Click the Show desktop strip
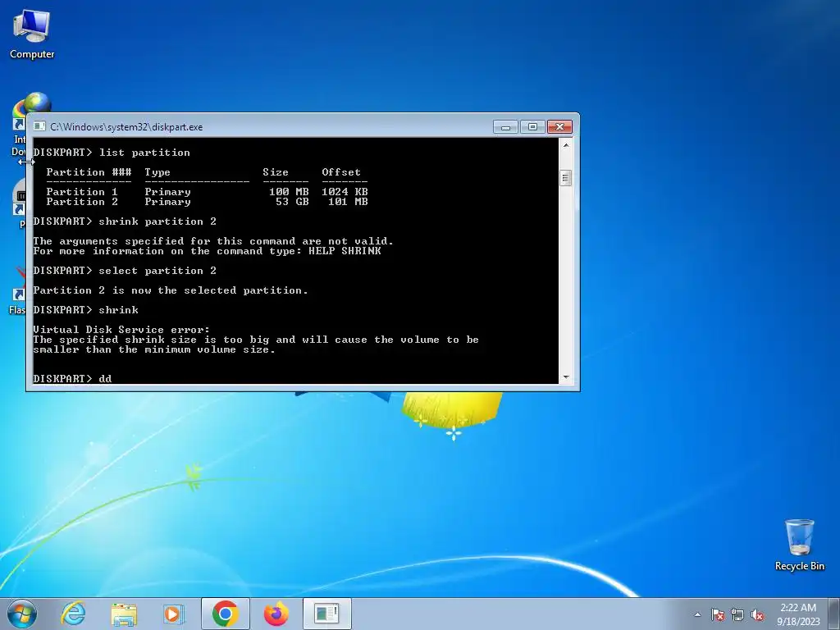 [834, 614]
